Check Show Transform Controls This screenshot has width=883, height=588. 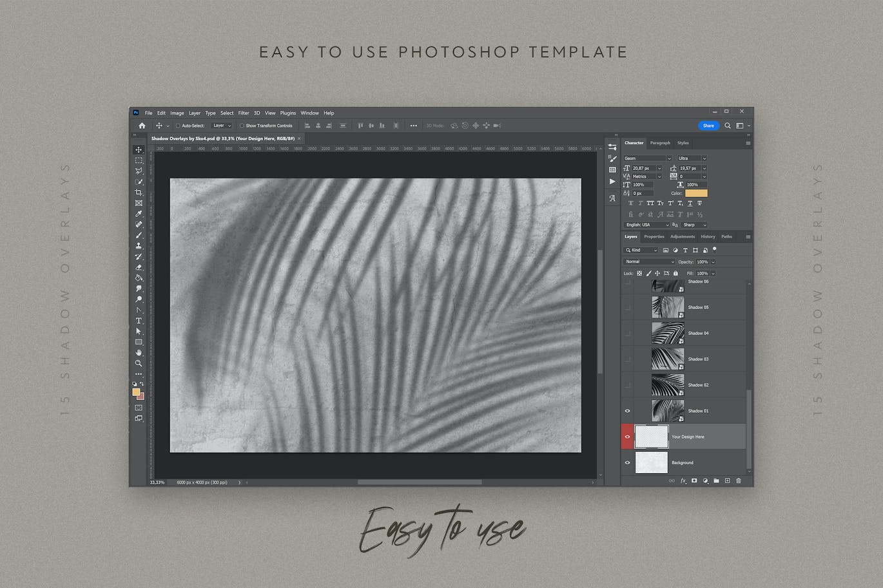pyautogui.click(x=242, y=126)
